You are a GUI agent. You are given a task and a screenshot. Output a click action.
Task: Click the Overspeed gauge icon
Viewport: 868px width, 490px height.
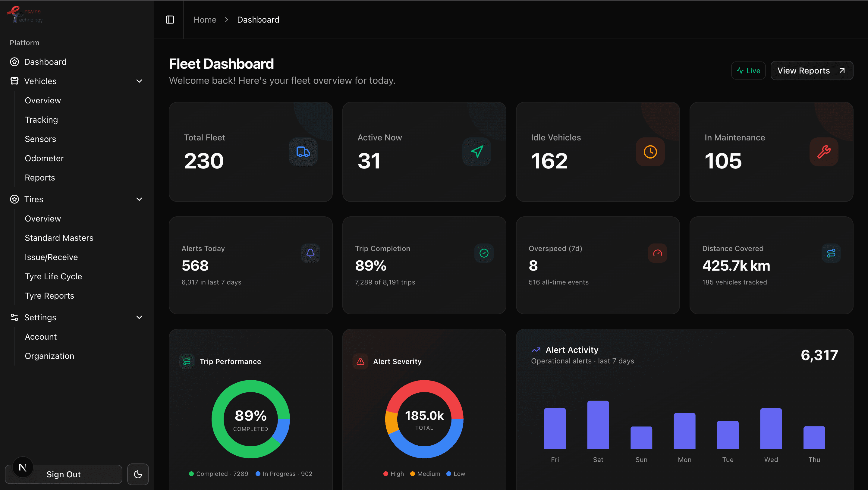point(657,253)
